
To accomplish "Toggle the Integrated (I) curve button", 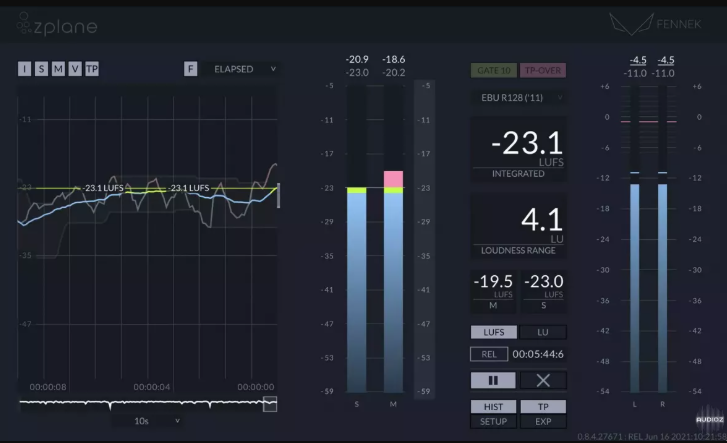I will pos(25,69).
